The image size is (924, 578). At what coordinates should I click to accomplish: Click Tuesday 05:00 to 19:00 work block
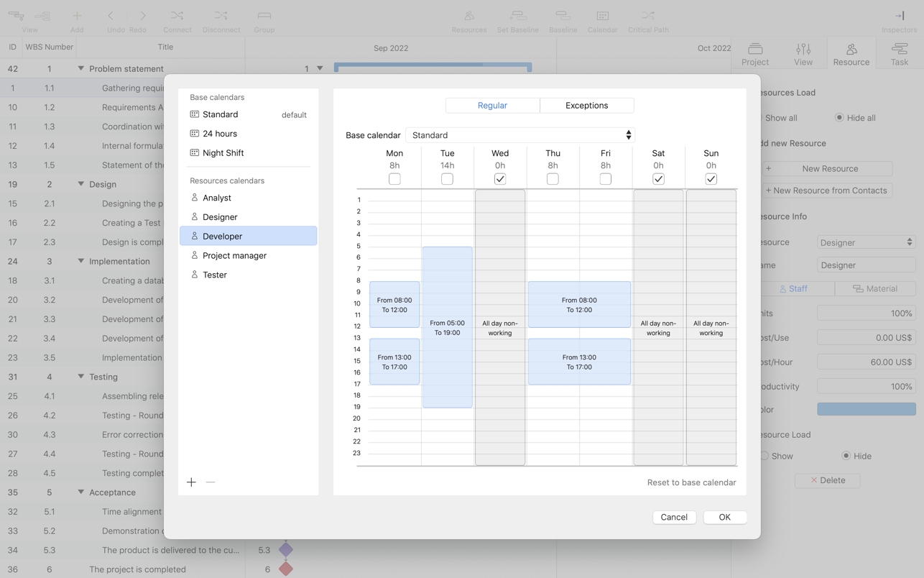click(x=447, y=328)
